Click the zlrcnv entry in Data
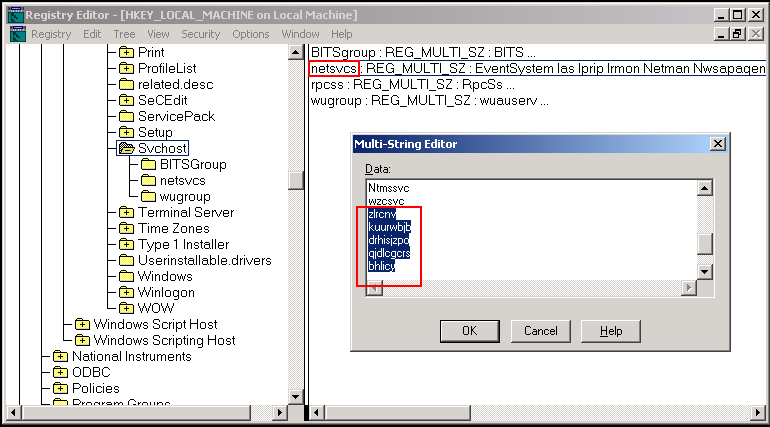The height and width of the screenshot is (427, 770). 382,214
